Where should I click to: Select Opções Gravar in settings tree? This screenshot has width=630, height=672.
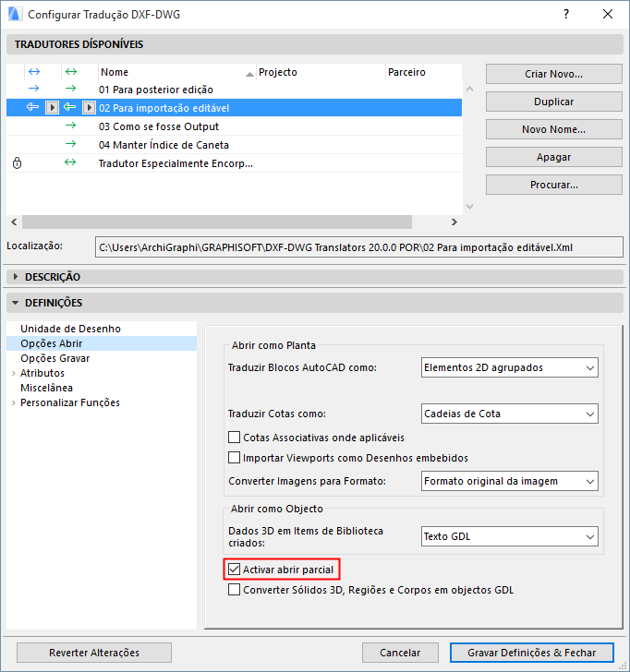(x=55, y=358)
